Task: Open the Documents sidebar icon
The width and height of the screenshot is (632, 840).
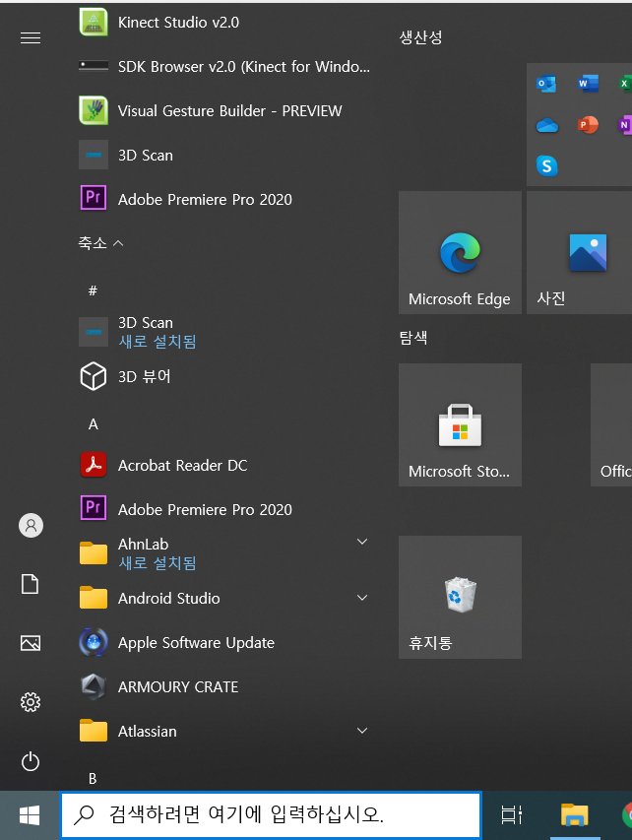Action: coord(30,584)
